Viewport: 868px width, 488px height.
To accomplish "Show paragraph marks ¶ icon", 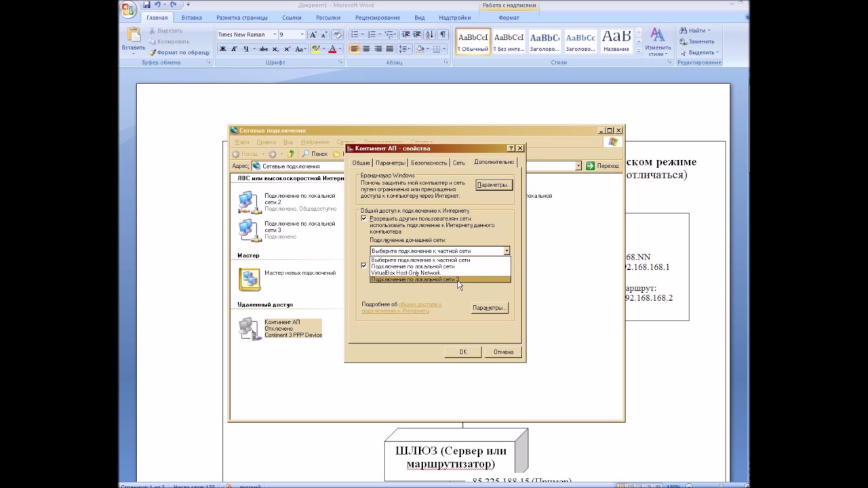I will tap(443, 35).
